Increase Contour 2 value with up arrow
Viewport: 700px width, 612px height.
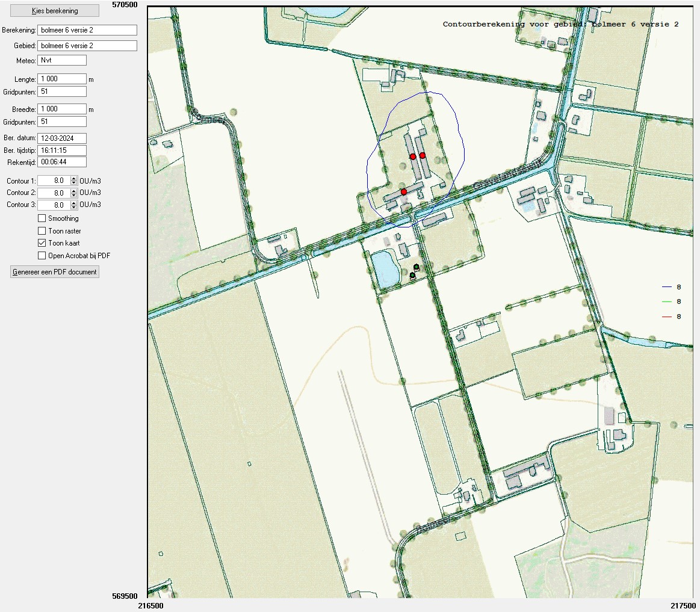pyautogui.click(x=74, y=191)
